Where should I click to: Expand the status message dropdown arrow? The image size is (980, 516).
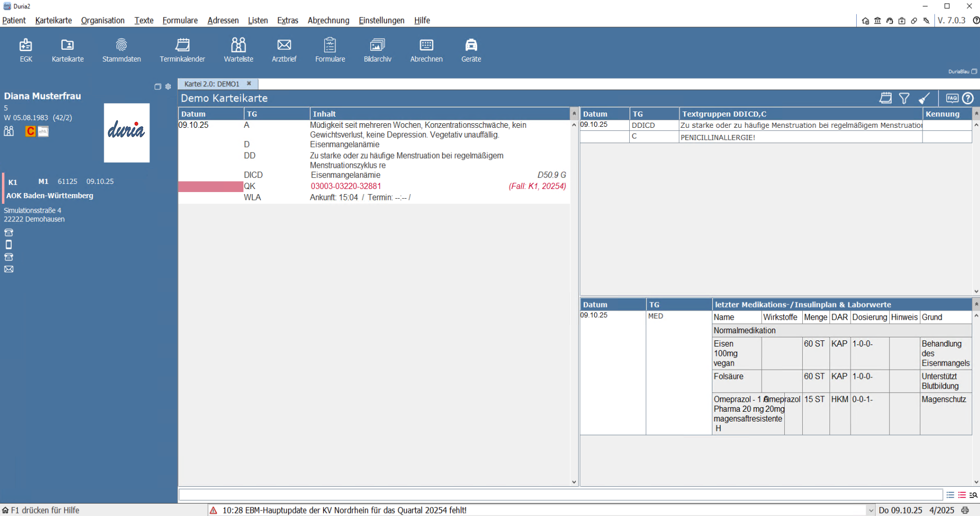click(x=871, y=510)
